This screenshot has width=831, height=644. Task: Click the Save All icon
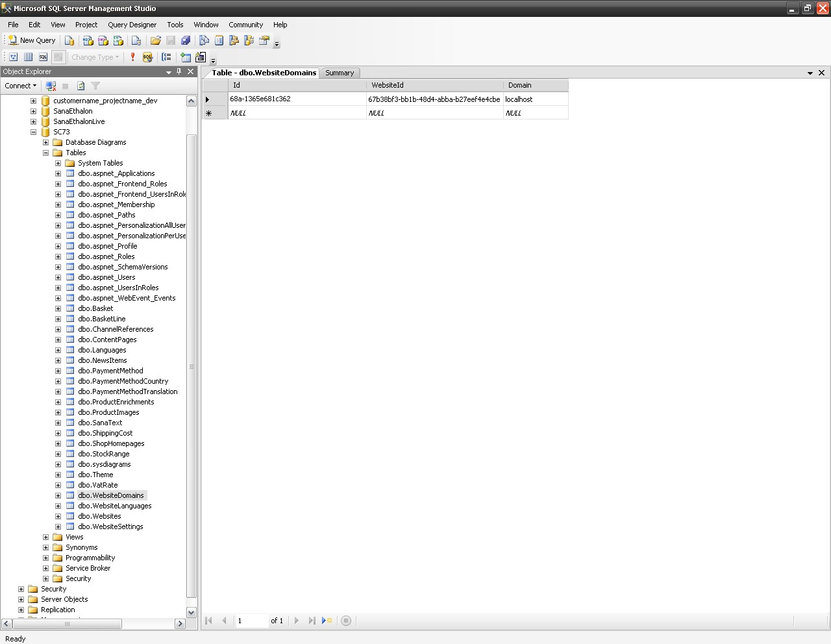point(186,40)
